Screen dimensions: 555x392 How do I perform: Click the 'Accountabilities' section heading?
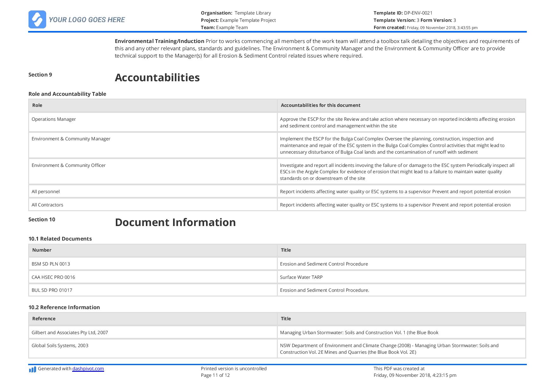click(157, 77)
